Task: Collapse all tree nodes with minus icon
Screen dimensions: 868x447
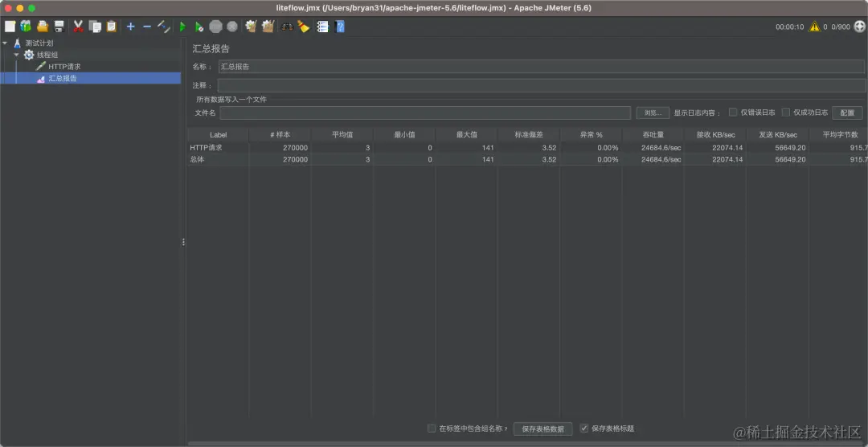Action: tap(147, 26)
